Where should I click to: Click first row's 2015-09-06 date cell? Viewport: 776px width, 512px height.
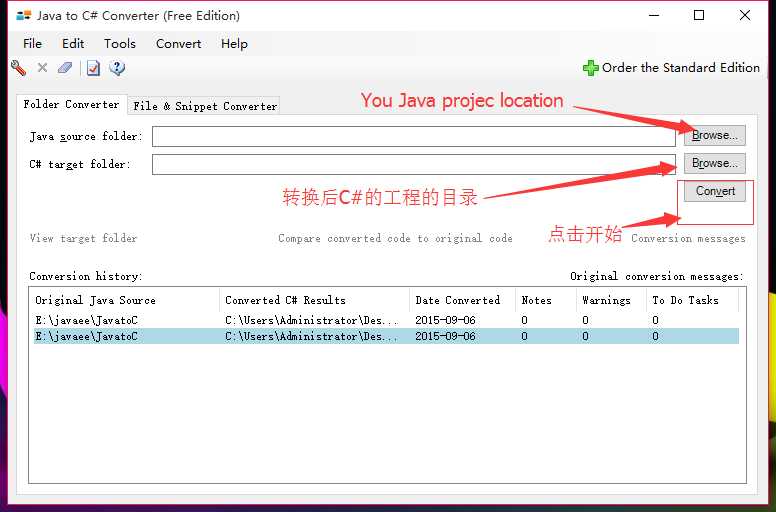click(x=445, y=321)
